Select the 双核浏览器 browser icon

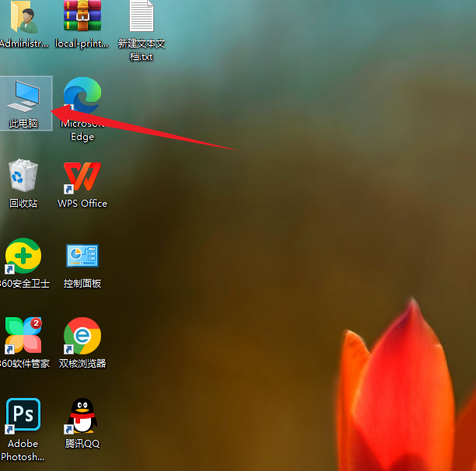click(82, 336)
